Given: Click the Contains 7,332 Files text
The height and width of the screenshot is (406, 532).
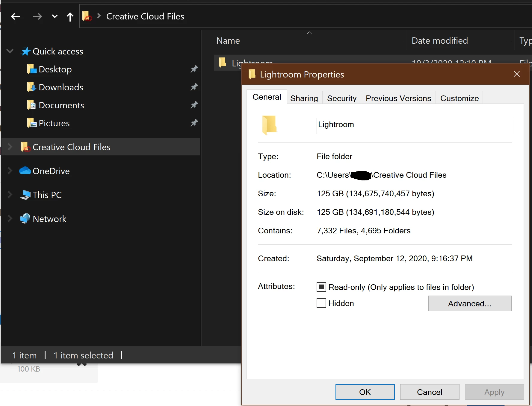Looking at the screenshot, I should [363, 231].
